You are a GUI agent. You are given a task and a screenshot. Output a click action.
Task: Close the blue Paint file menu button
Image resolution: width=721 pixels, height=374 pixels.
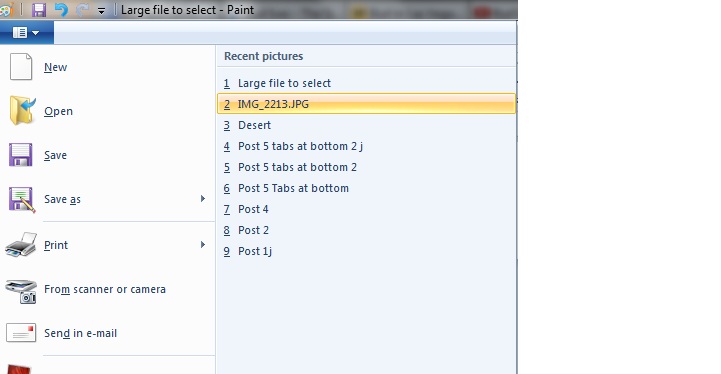pyautogui.click(x=27, y=33)
